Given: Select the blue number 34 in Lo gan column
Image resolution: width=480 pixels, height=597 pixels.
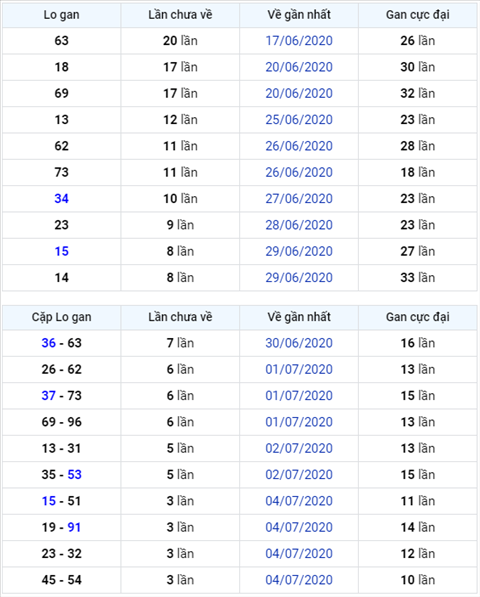Looking at the screenshot, I should click(x=62, y=198).
